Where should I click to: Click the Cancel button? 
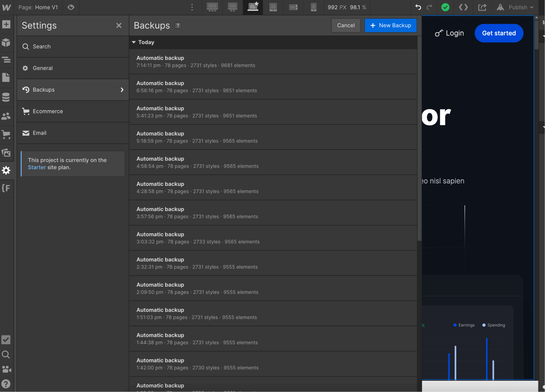[346, 26]
